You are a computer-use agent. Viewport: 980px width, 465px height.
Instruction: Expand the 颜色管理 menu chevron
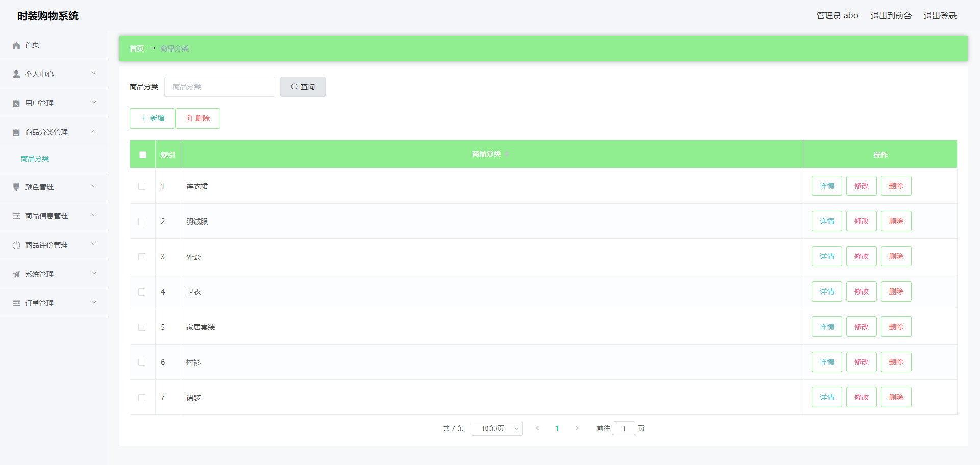94,186
